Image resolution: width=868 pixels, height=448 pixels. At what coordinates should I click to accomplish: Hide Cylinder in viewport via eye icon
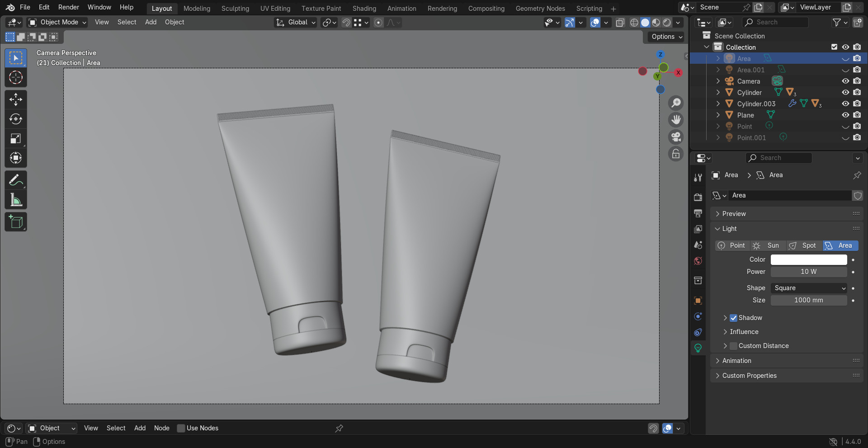(x=845, y=92)
